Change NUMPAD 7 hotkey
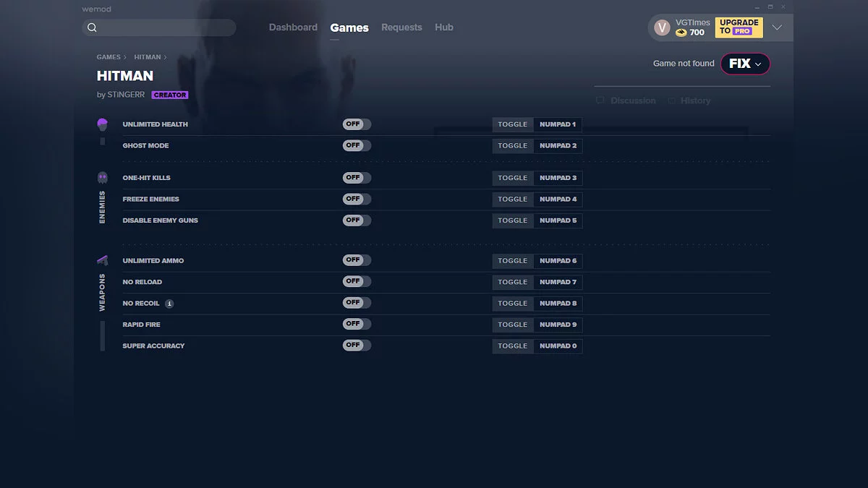This screenshot has width=868, height=488. (558, 282)
